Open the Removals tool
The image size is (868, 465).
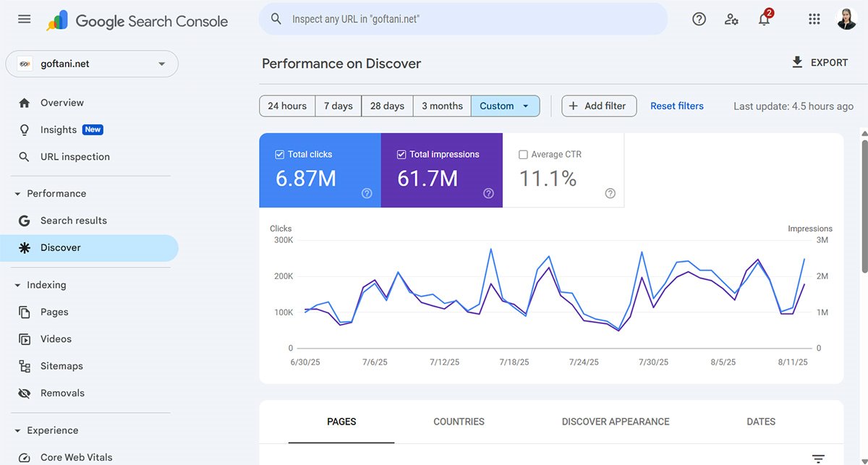(63, 393)
